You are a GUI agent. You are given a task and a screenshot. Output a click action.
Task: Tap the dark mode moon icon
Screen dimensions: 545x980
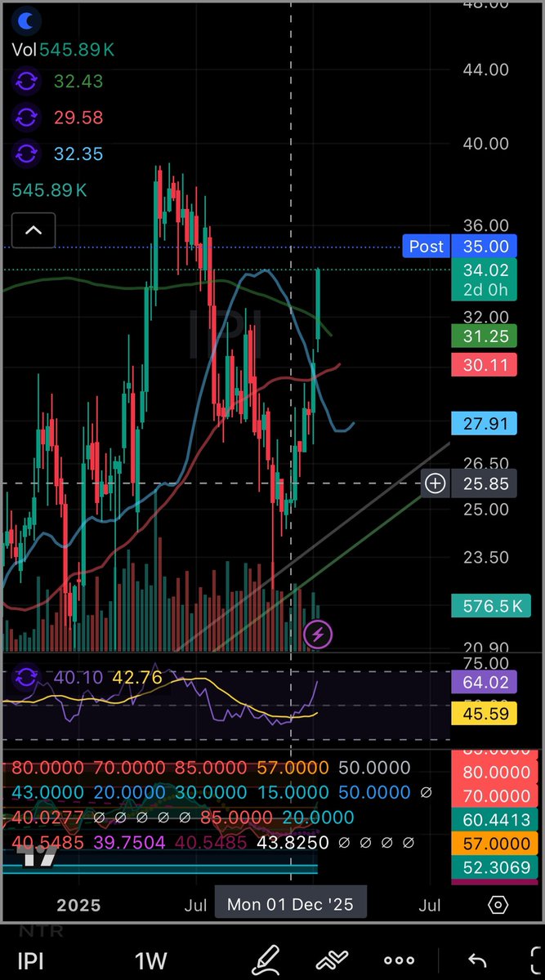[27, 20]
